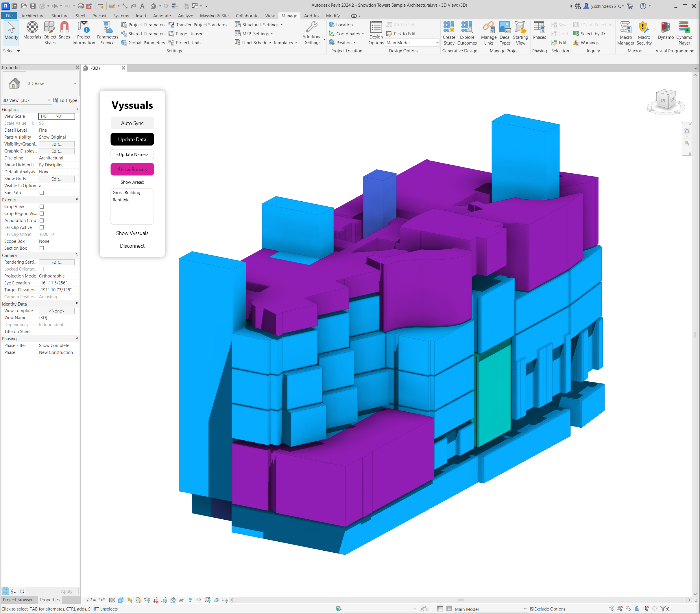700x614 pixels.
Task: Collapse the Identity Data section
Action: click(x=77, y=303)
